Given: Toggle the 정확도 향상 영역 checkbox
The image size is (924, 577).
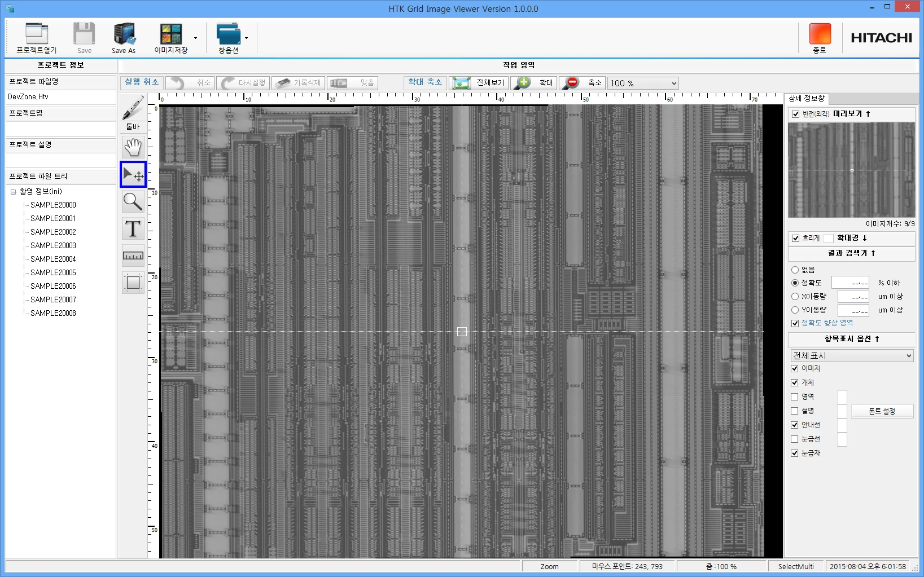Looking at the screenshot, I should [795, 323].
